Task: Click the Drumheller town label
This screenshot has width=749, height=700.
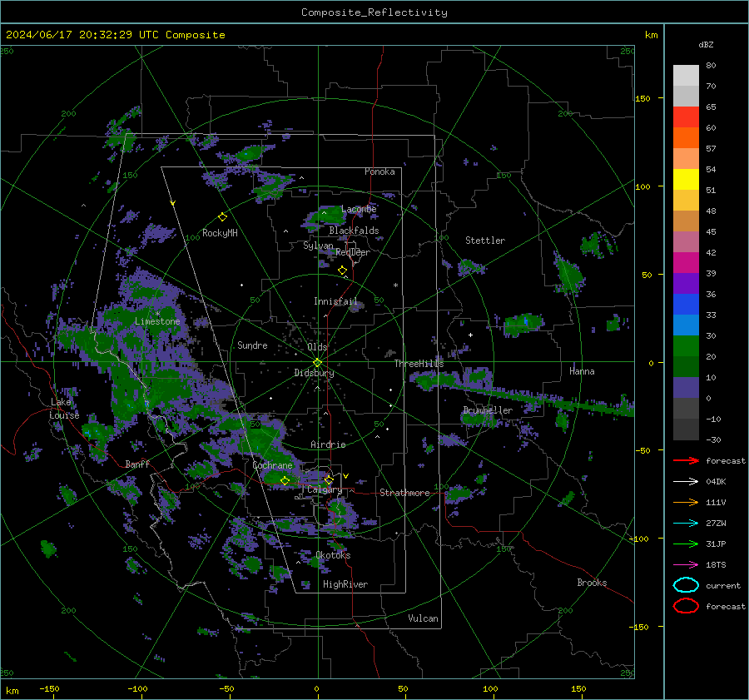Action: click(x=488, y=410)
